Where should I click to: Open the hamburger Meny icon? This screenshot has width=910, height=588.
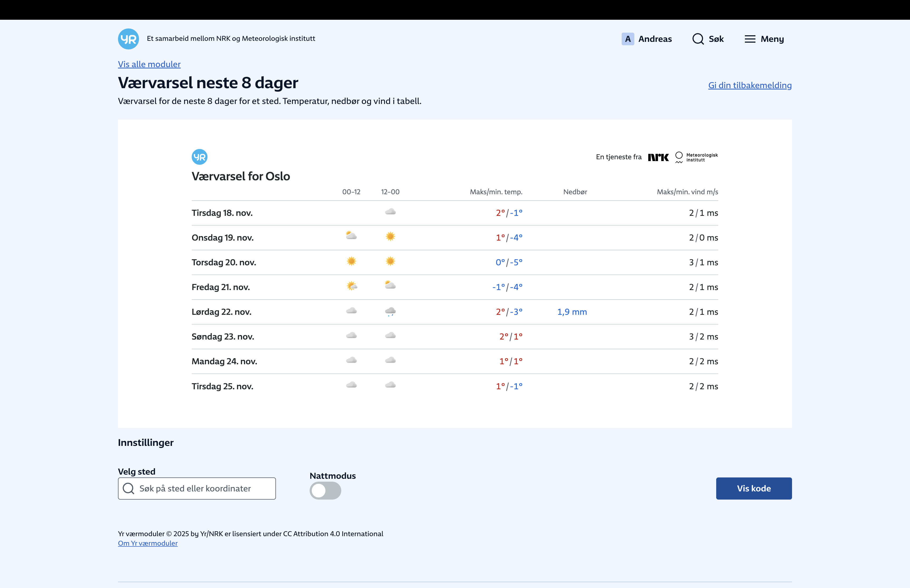pos(750,39)
